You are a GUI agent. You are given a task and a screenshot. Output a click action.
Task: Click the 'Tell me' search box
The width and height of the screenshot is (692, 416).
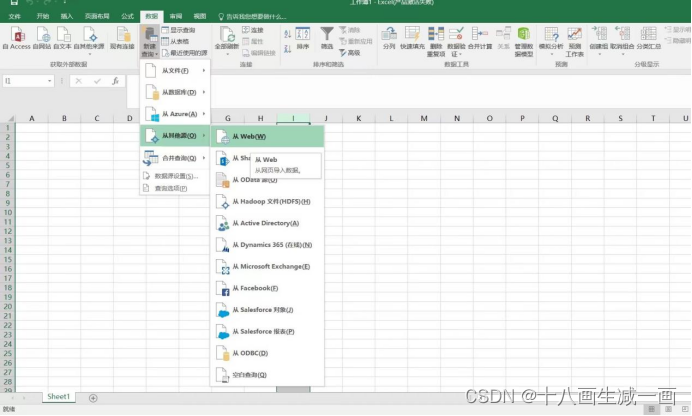[252, 17]
